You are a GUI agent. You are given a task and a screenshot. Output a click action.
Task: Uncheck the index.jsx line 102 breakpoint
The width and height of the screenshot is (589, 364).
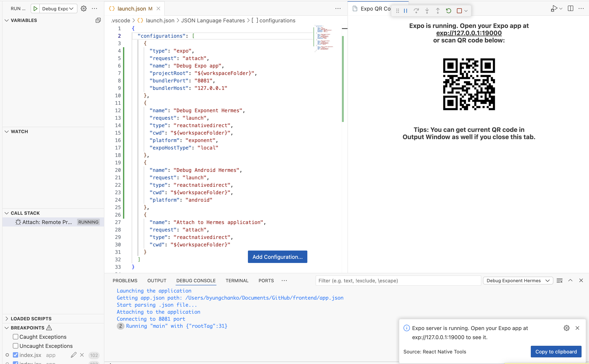pos(16,355)
